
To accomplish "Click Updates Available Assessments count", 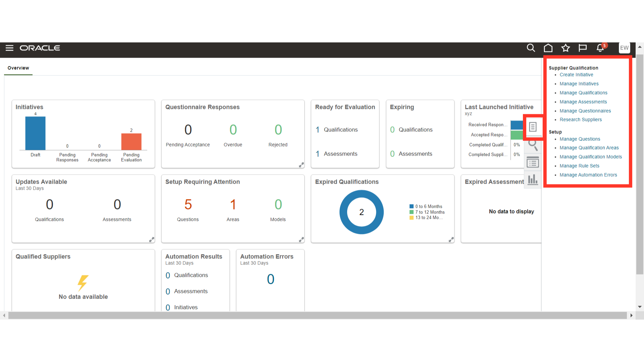I will point(117,204).
